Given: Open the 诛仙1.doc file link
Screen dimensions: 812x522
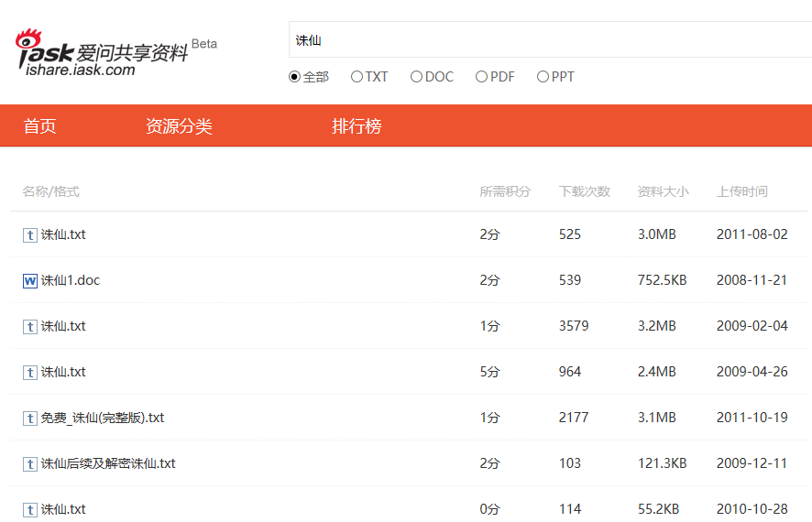Looking at the screenshot, I should [x=71, y=280].
